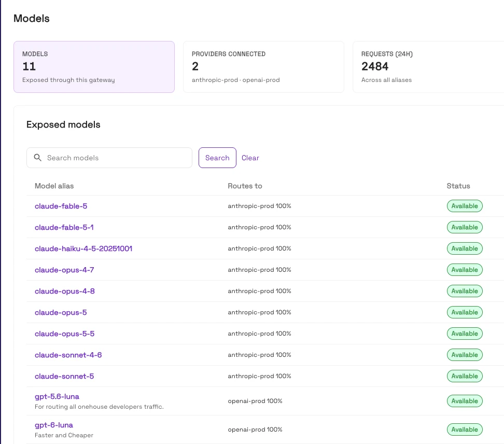
Task: Open the claude-opus-4-7 model alias
Action: (64, 270)
